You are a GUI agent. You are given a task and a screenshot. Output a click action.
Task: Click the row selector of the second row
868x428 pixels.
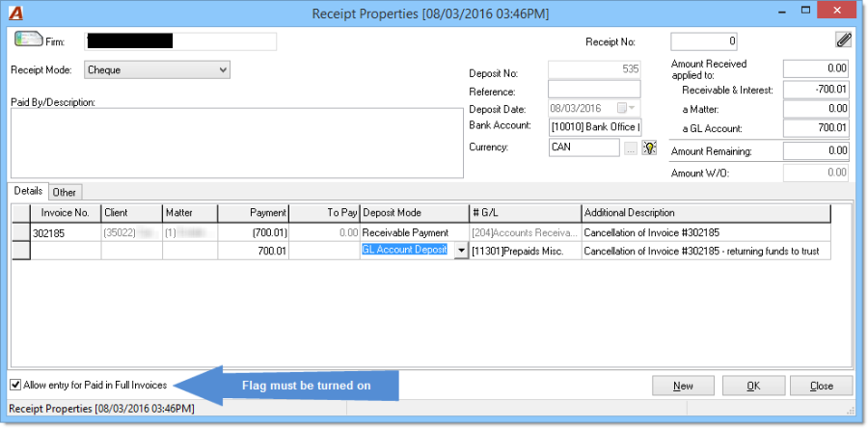tap(21, 251)
